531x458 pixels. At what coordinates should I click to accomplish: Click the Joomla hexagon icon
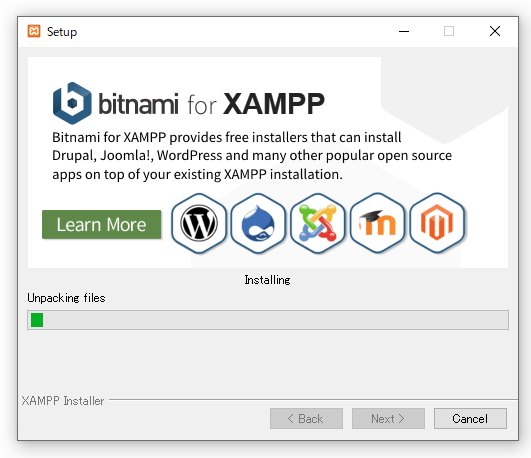pyautogui.click(x=318, y=223)
